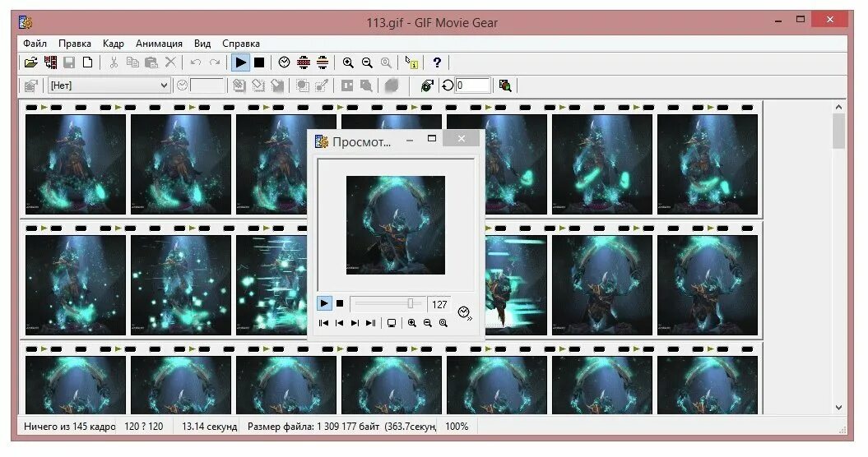
Task: Toggle play in the Просмотр preview window
Action: click(x=324, y=303)
